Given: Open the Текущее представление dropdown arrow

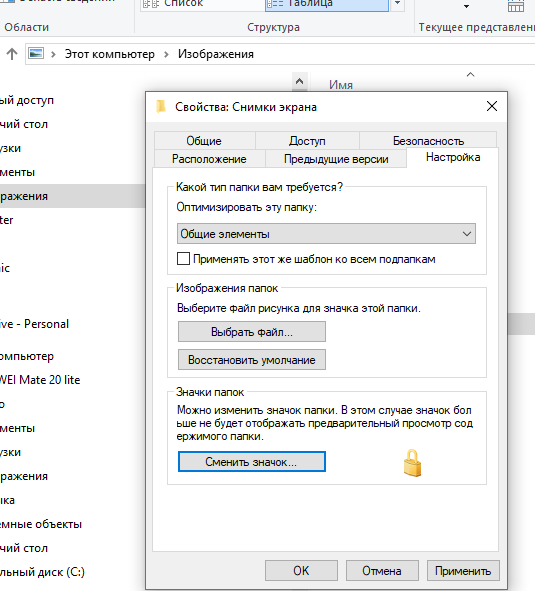Looking at the screenshot, I should pos(466,6).
